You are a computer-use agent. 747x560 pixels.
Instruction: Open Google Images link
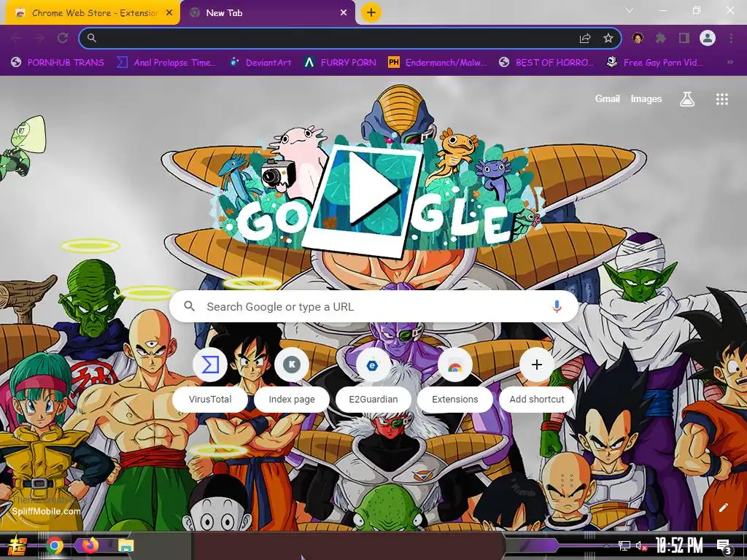pos(646,98)
